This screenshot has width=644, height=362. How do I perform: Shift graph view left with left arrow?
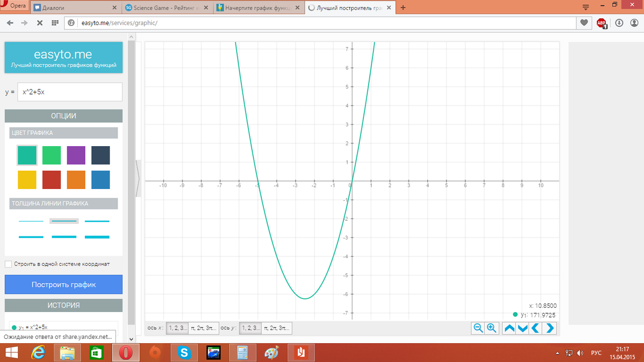point(536,328)
